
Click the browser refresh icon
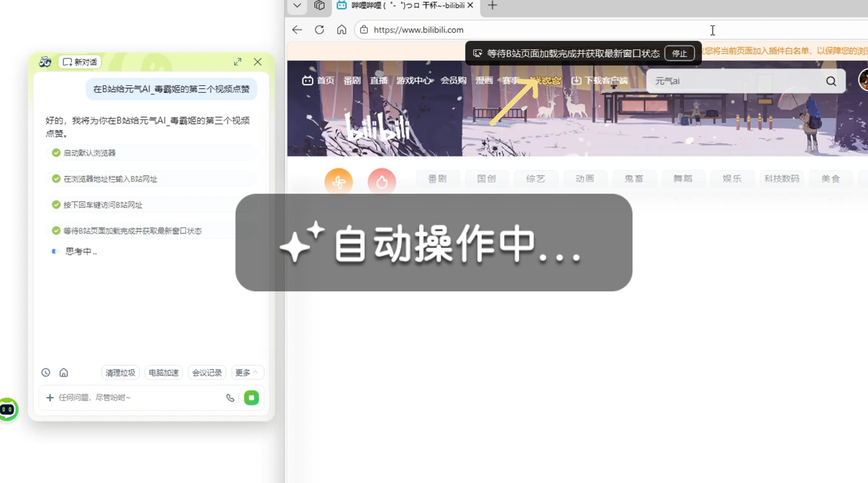(319, 30)
